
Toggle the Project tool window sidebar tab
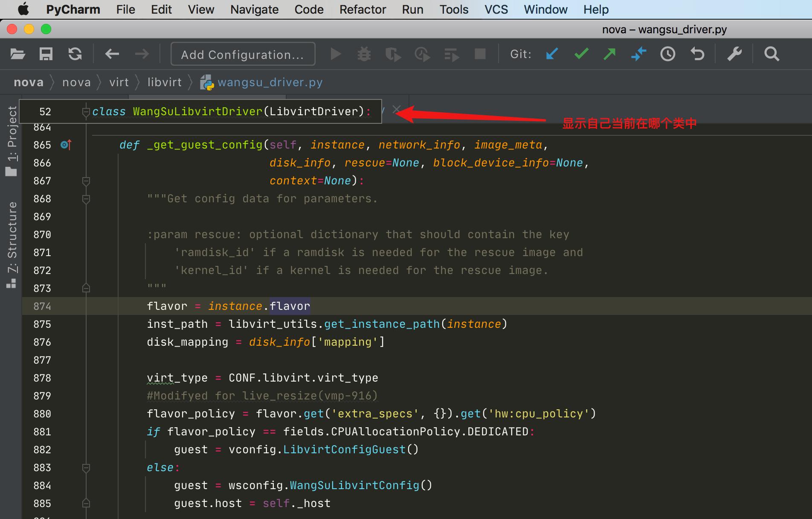point(12,141)
